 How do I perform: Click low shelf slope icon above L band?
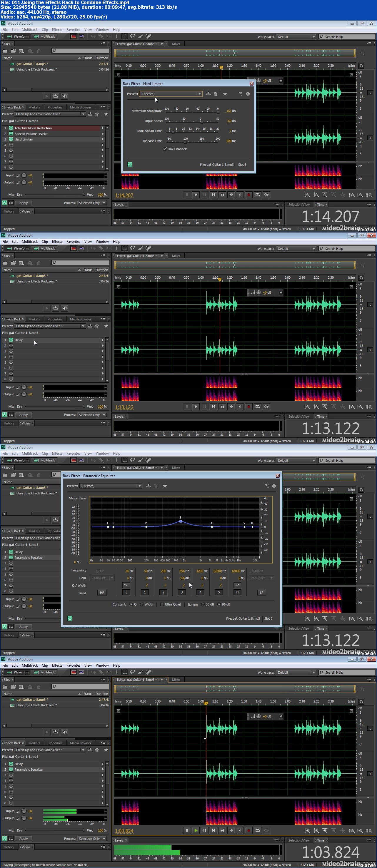(126, 585)
